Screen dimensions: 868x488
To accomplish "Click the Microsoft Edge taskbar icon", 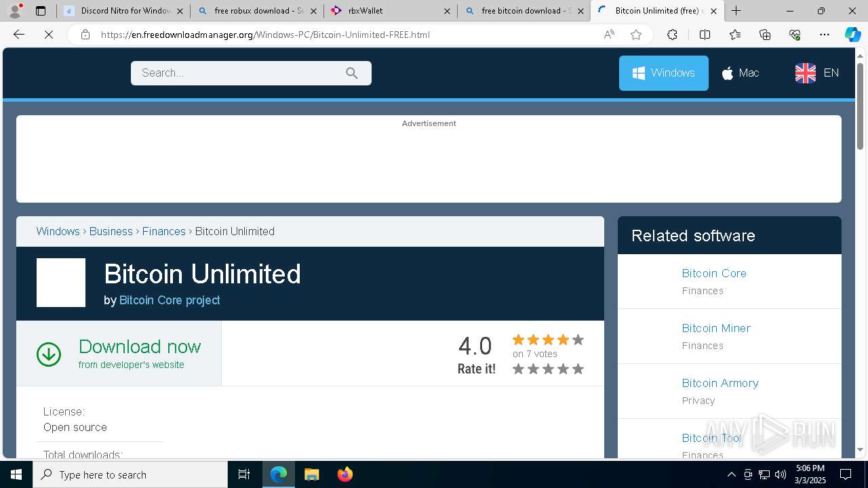I will coord(279,474).
